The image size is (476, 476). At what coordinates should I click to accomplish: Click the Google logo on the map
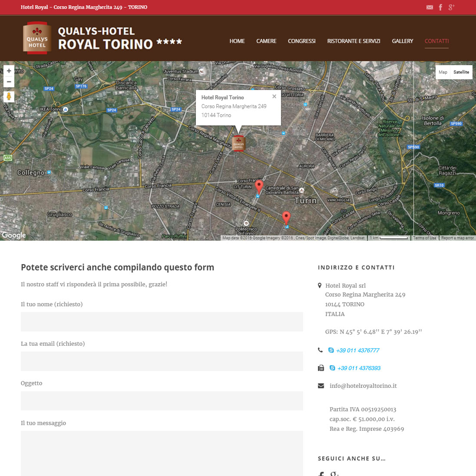point(13,235)
